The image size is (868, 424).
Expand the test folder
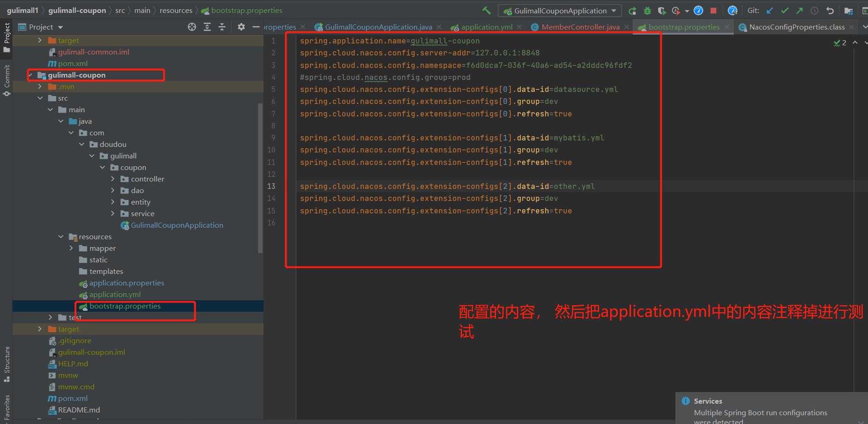(x=50, y=317)
